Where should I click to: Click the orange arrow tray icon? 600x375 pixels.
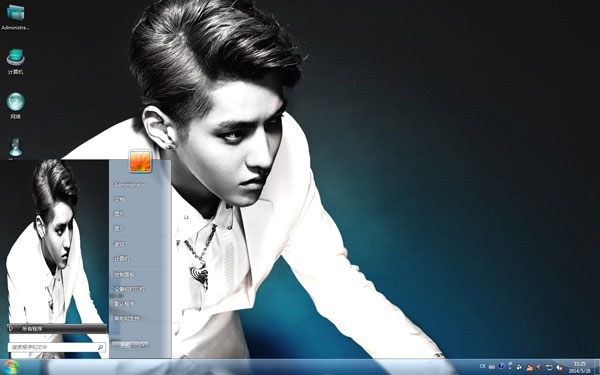tap(538, 367)
